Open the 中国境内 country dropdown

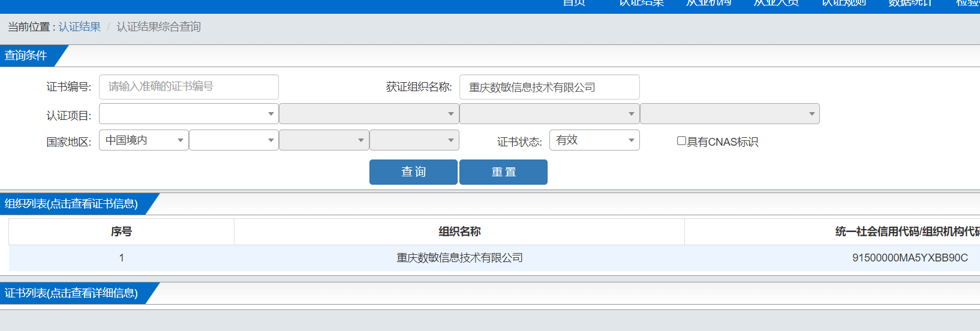(x=144, y=140)
